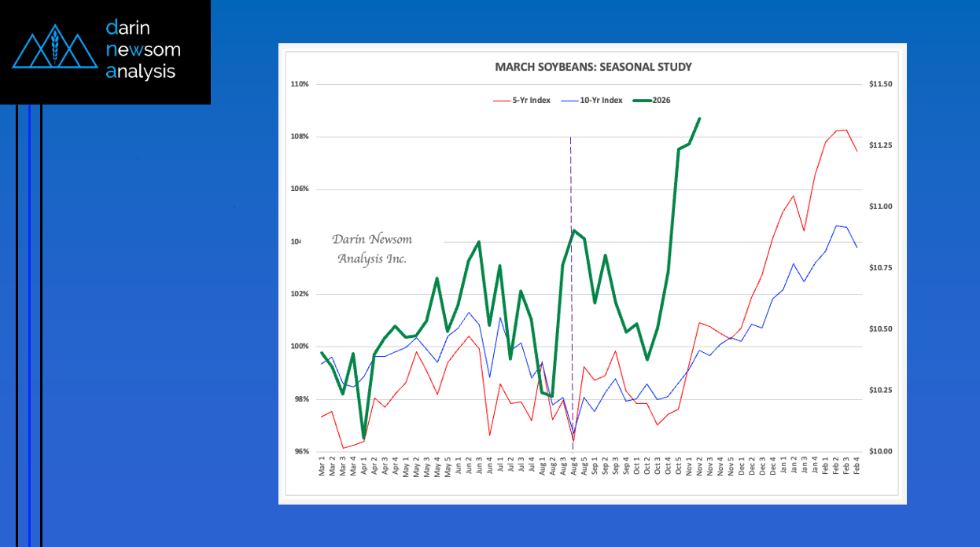Viewport: 980px width, 547px height.
Task: Click the 2026 line peak at Nov 2
Action: pos(700,119)
